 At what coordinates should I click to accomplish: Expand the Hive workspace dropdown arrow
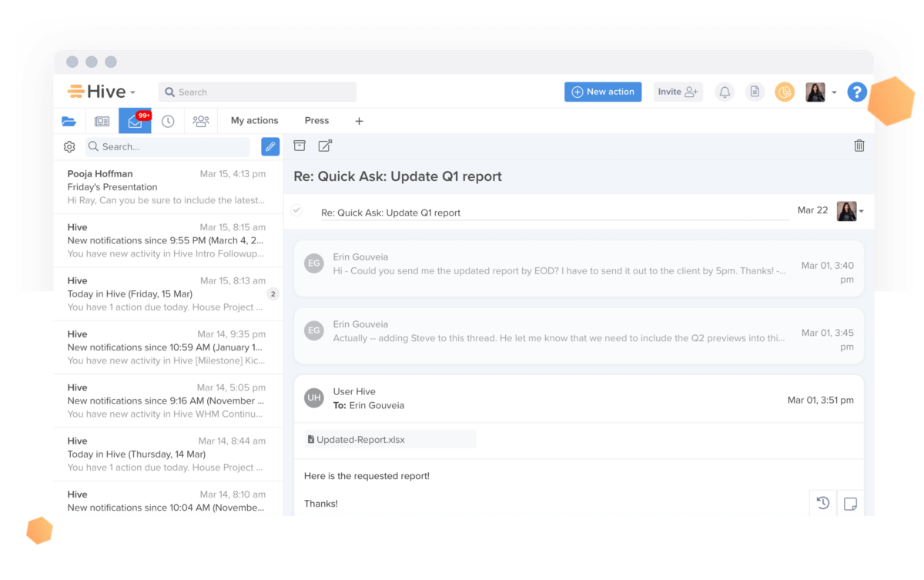click(132, 92)
